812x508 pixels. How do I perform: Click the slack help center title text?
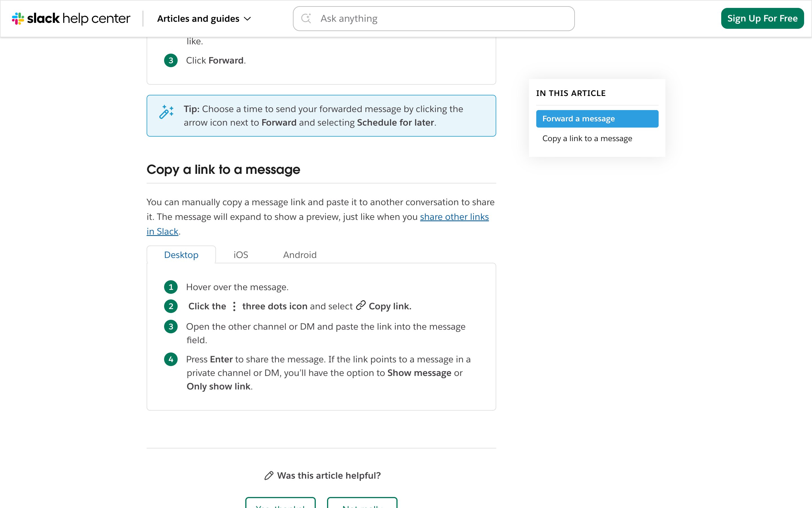point(78,18)
